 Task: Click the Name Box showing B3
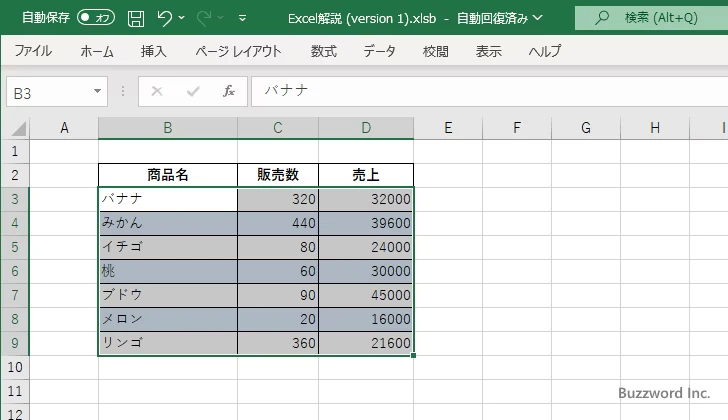[x=48, y=92]
